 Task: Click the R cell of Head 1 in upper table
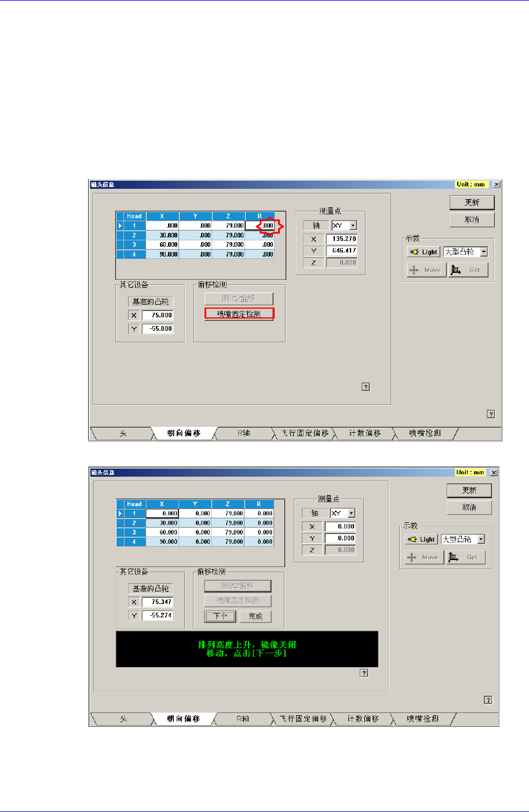[260, 226]
